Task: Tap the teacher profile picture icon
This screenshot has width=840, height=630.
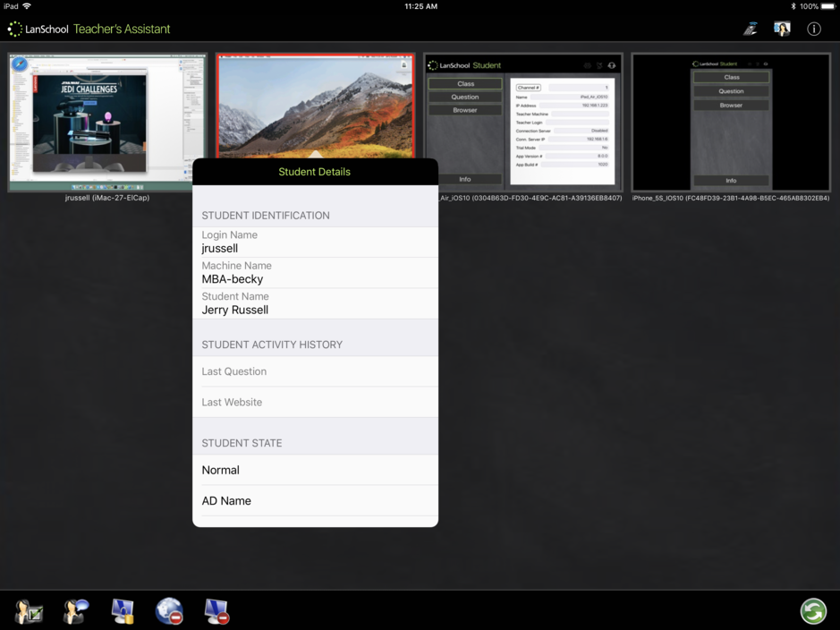Action: tap(782, 29)
